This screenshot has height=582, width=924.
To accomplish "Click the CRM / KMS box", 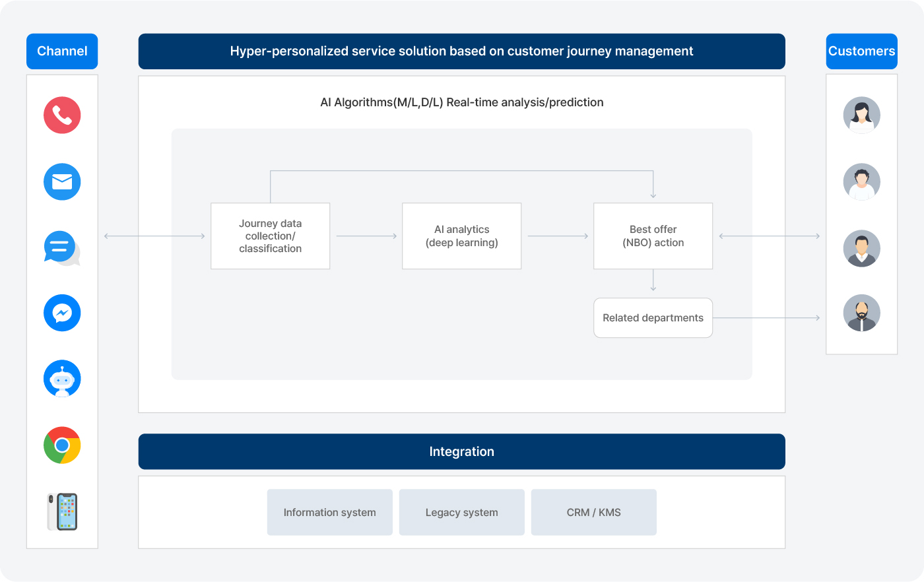I will click(x=593, y=512).
